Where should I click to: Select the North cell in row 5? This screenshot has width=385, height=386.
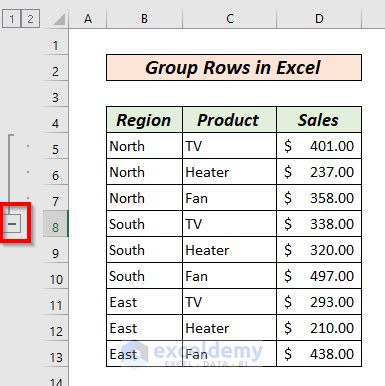[x=144, y=146]
